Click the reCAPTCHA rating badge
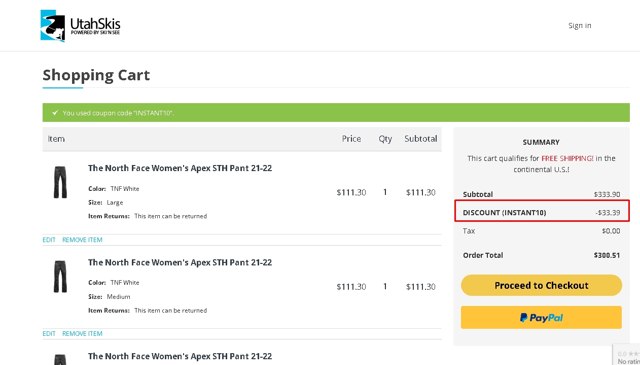Screen dimensions: 640x365 click(x=627, y=355)
